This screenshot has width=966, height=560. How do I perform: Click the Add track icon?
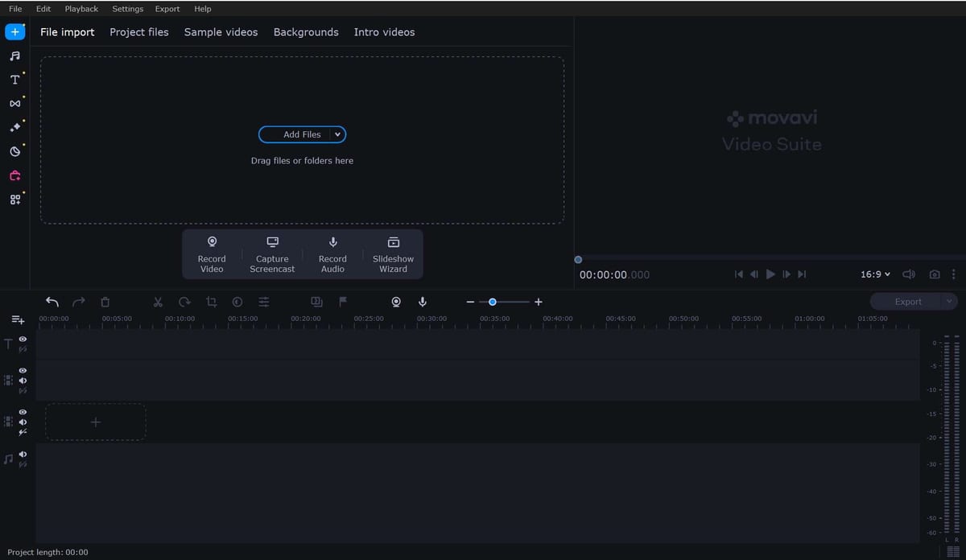coord(18,319)
